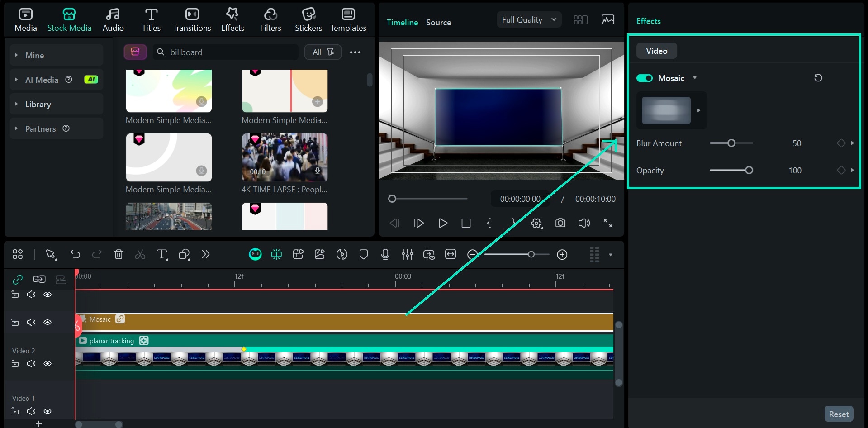Screen dimensions: 868x428
Task: Mute the Video 1 track
Action: (31, 411)
